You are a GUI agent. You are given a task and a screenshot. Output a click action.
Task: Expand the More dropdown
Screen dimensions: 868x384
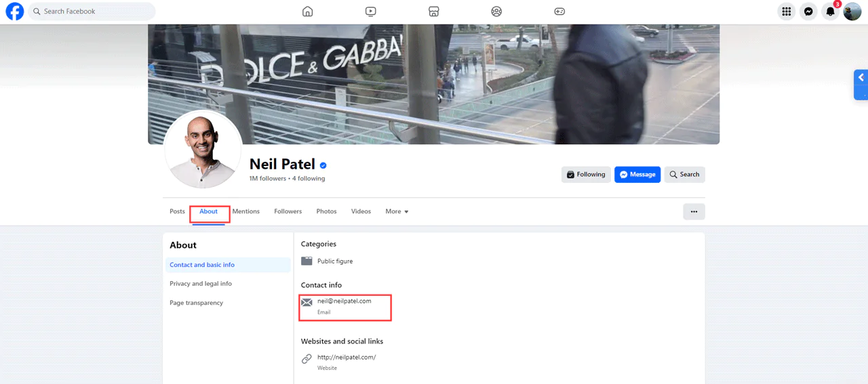pos(397,211)
